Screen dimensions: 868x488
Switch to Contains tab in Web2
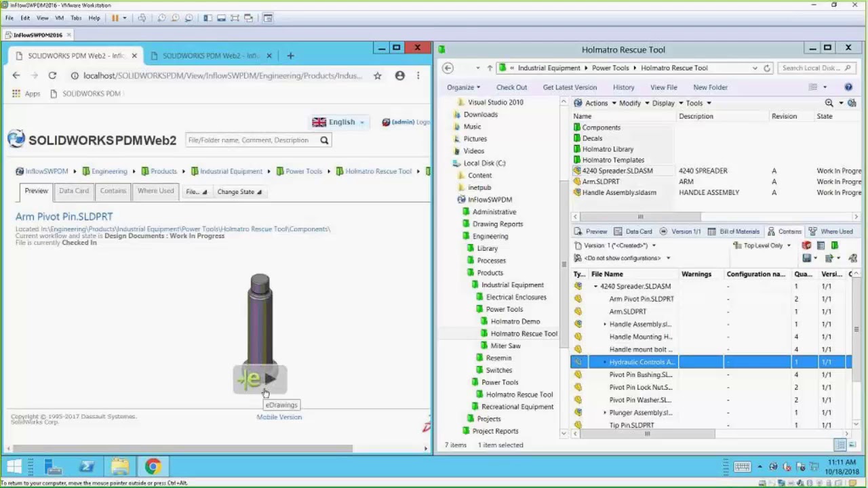point(113,191)
